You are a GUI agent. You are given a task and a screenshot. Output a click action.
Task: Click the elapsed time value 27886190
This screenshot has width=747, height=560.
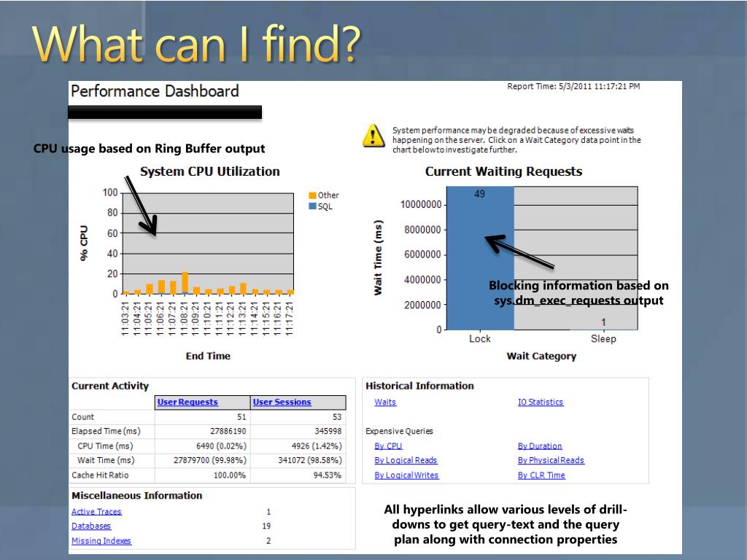[x=228, y=431]
